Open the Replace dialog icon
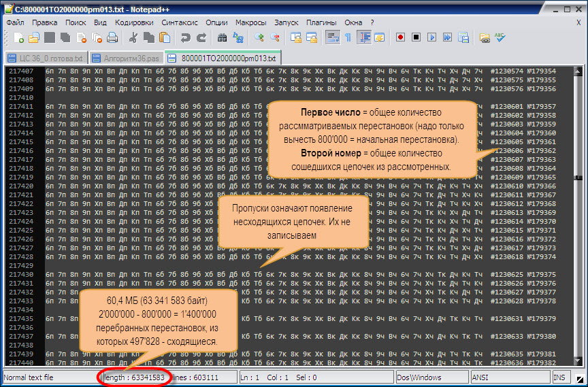 pos(238,37)
